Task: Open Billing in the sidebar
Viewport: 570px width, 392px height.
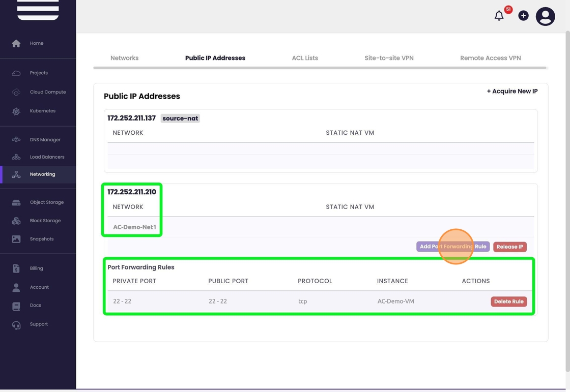Action: [36, 268]
